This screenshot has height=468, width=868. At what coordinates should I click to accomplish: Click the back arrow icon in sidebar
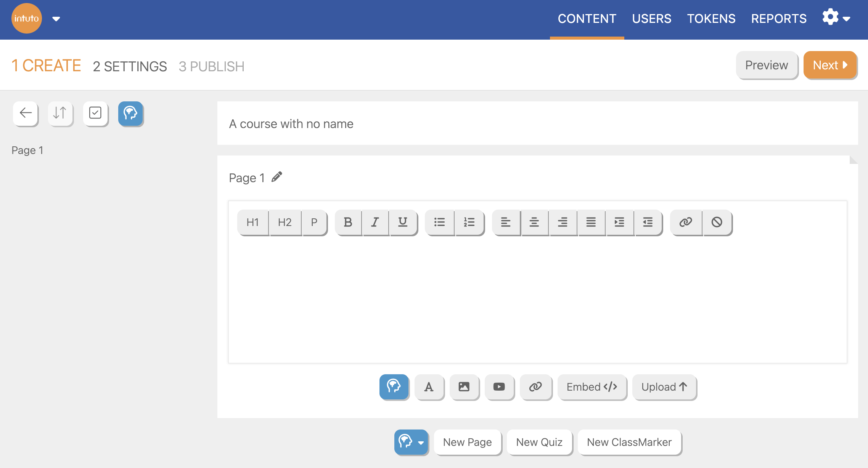click(26, 113)
